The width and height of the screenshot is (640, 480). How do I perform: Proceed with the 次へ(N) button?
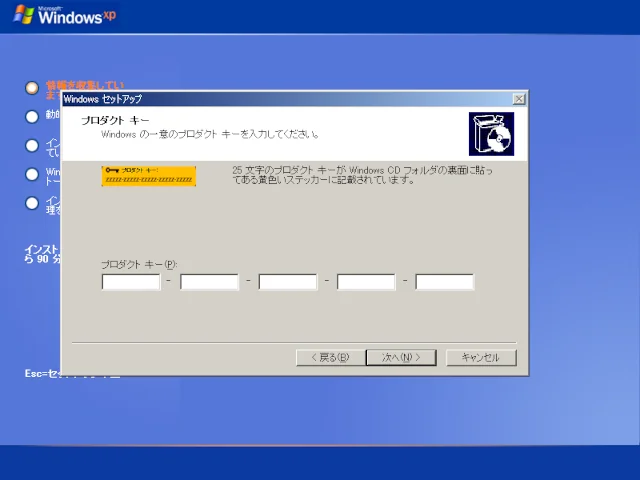[x=401, y=358]
